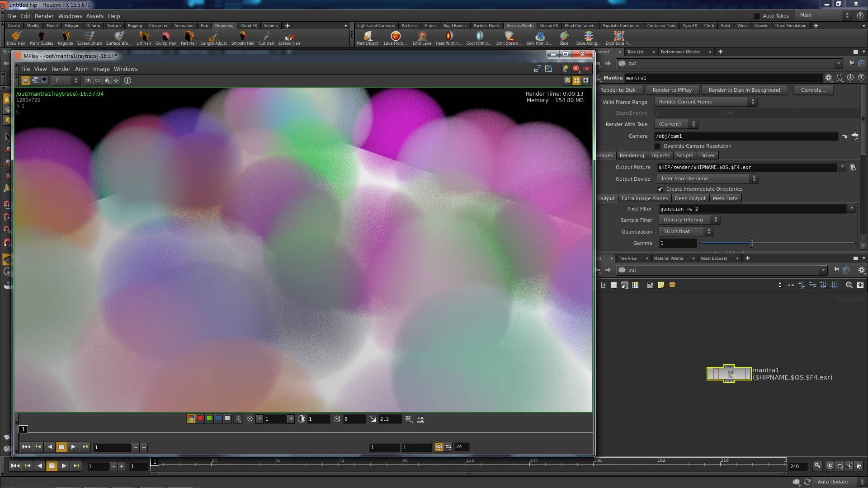Screen dimensions: 868x488
Task: Expand Pixel Filter preset menu
Action: pos(852,209)
